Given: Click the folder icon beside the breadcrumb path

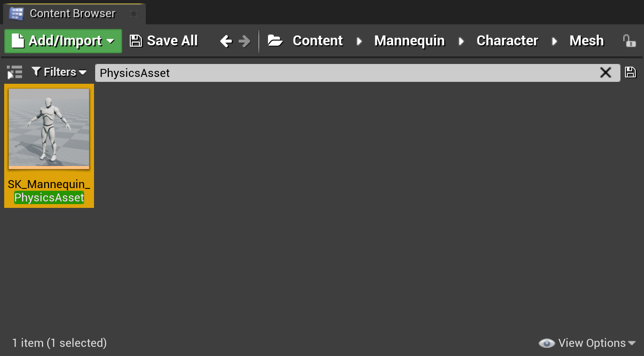Looking at the screenshot, I should 275,41.
